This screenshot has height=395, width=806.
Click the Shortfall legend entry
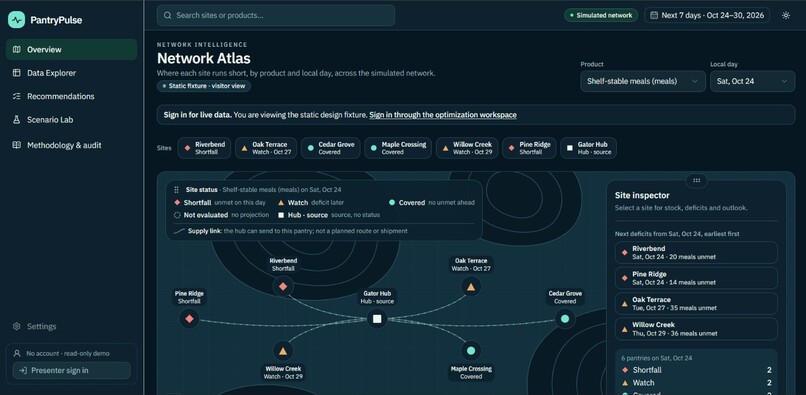[219, 203]
